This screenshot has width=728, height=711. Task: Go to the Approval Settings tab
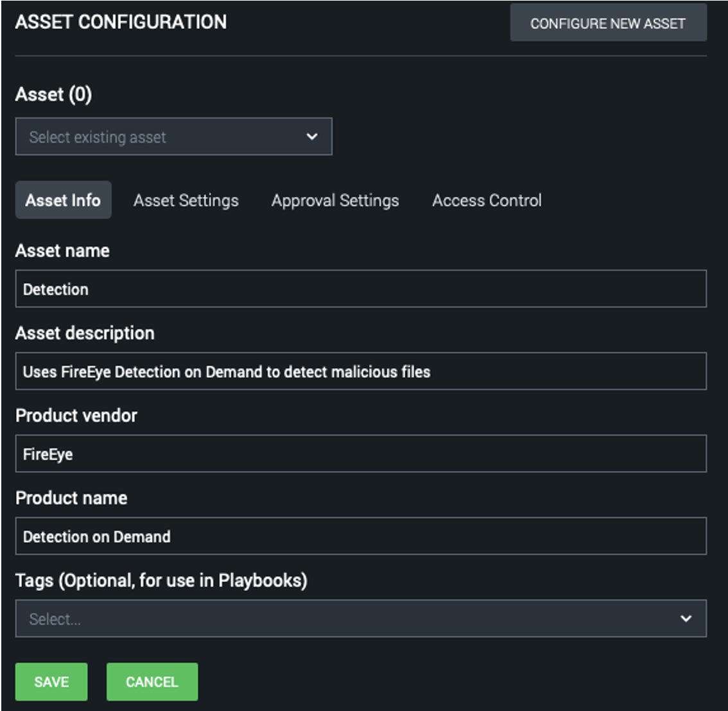334,200
